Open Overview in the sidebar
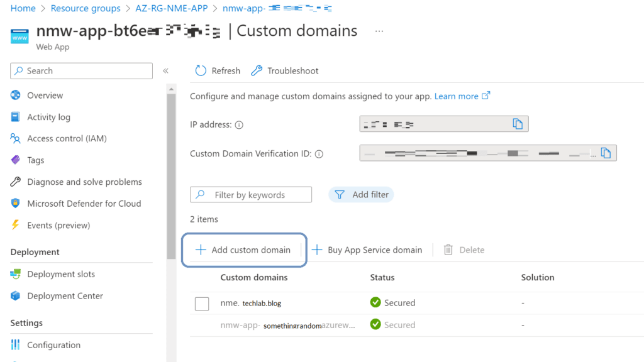Image resolution: width=644 pixels, height=362 pixels. tap(45, 96)
